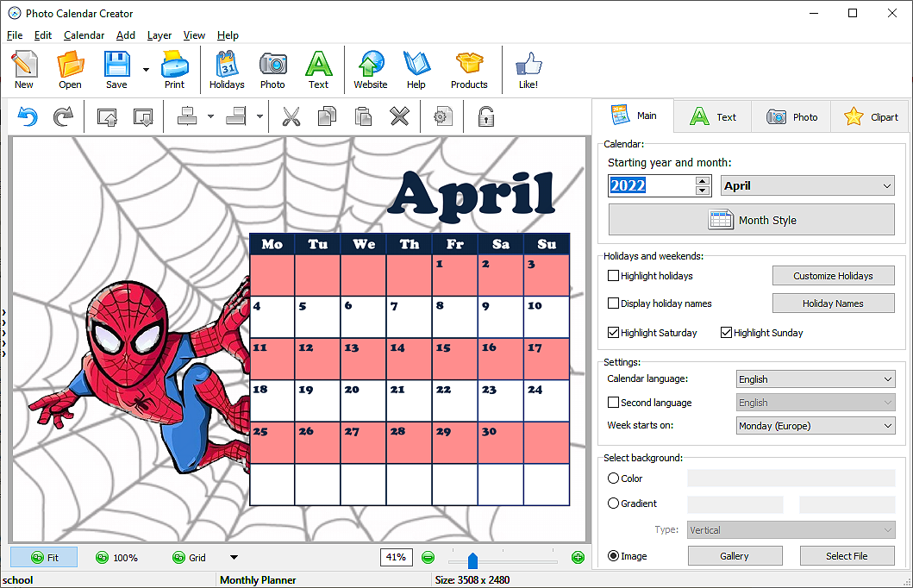Select the Gradient background radio button

click(613, 503)
